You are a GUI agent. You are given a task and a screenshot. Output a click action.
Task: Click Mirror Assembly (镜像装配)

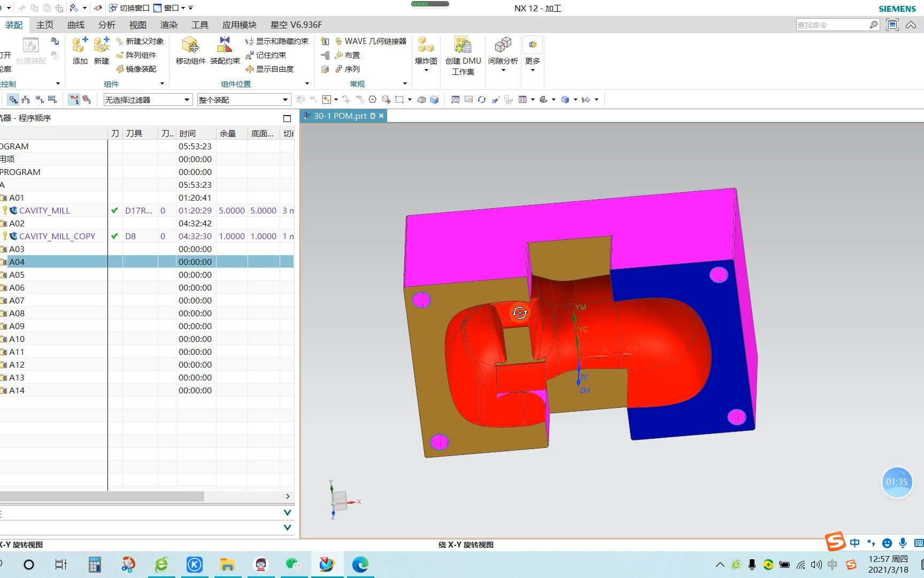coord(136,69)
